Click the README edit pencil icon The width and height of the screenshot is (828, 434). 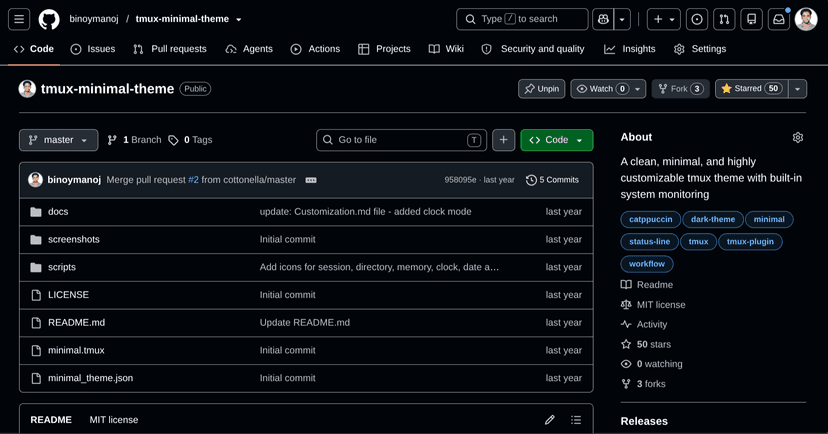pyautogui.click(x=550, y=420)
